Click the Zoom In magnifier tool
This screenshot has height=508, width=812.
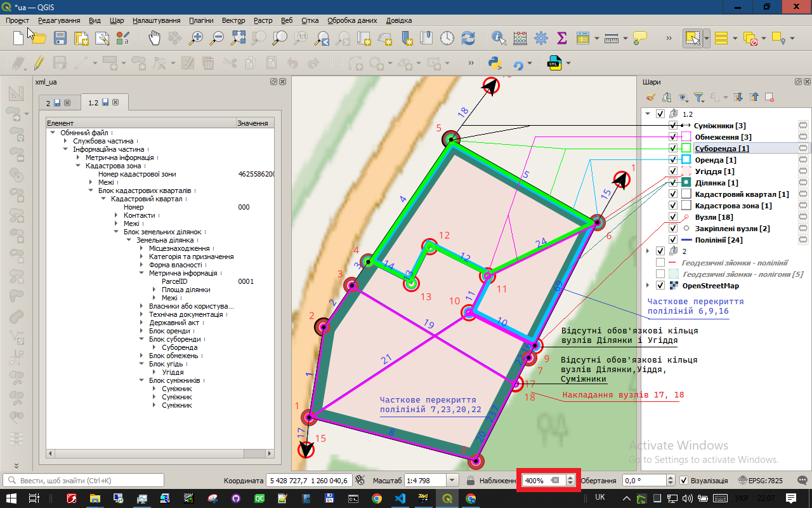click(196, 37)
